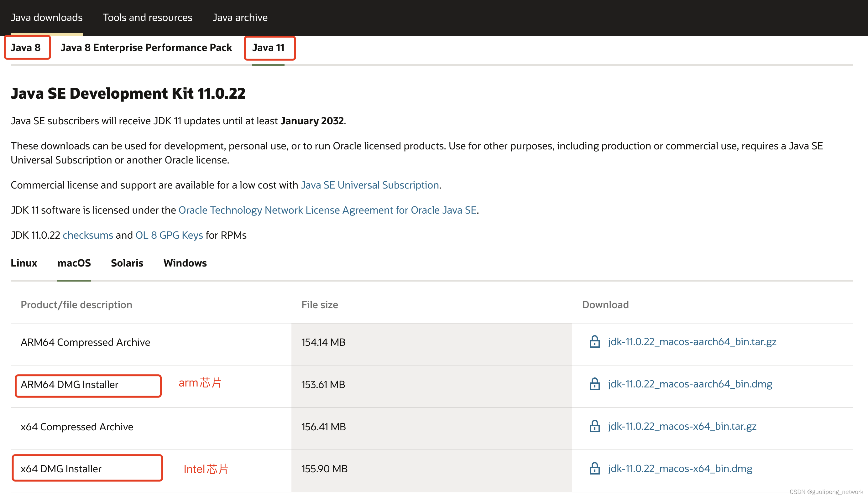Open Tools and resources menu
This screenshot has width=868, height=498.
148,18
